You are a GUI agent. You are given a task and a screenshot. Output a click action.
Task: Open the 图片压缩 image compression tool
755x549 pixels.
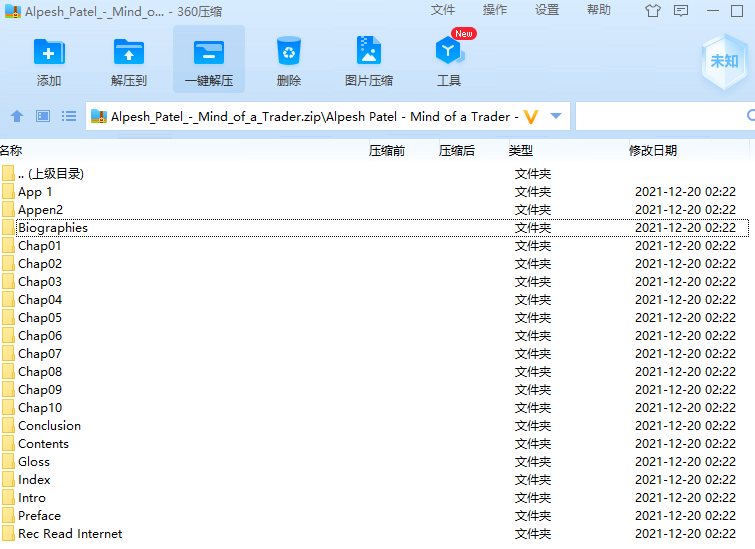click(x=368, y=51)
